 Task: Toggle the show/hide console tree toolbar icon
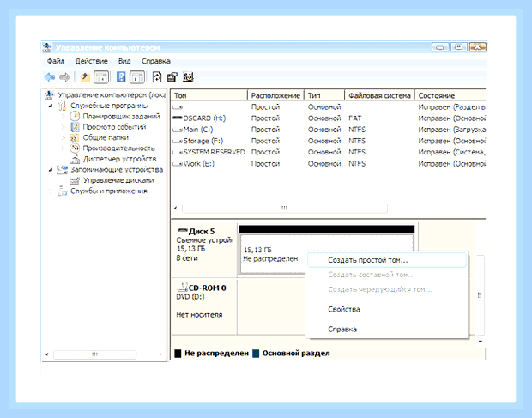(x=101, y=77)
